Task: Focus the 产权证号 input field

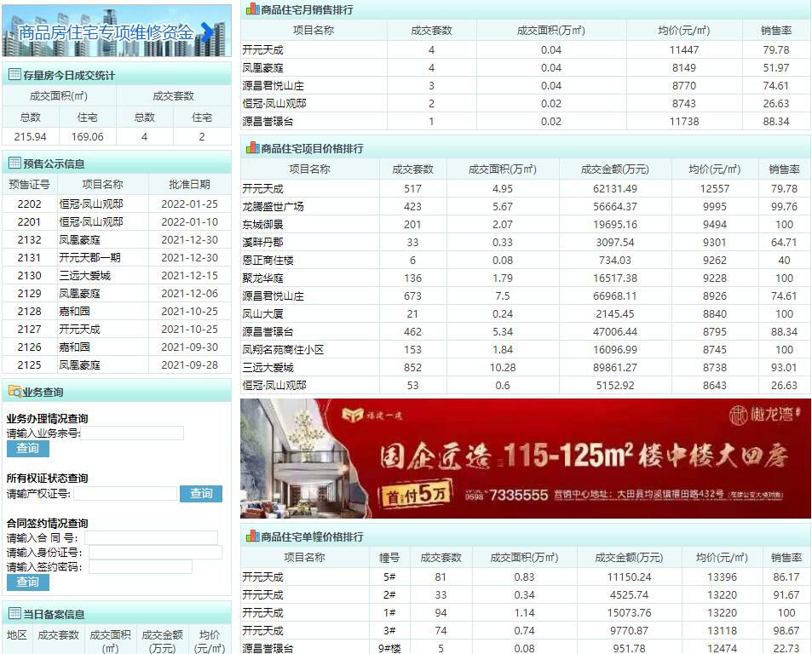Action: tap(125, 494)
